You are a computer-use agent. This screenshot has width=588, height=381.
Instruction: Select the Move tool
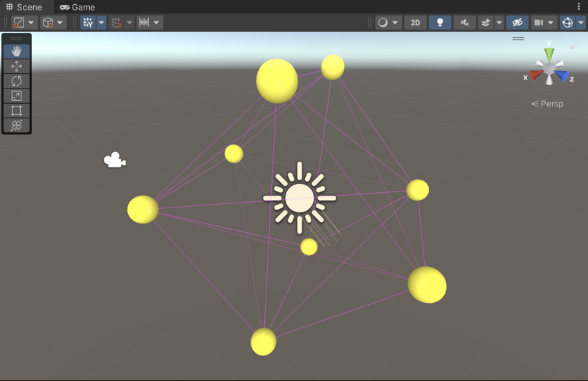pos(17,66)
